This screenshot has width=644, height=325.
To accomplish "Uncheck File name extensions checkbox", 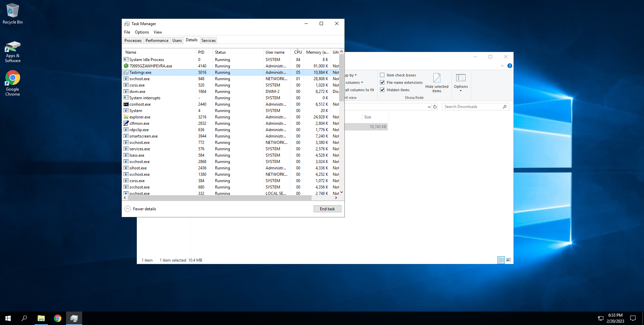I will tap(382, 83).
